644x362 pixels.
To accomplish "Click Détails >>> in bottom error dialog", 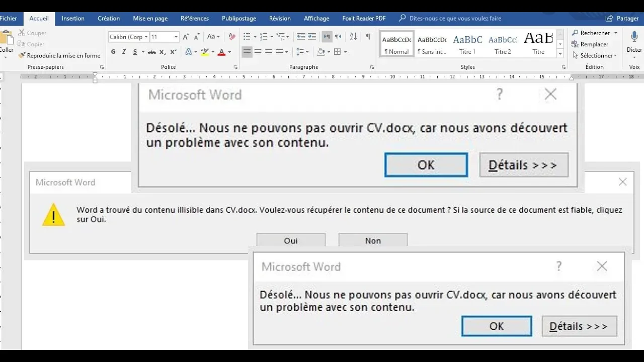I will coord(579,326).
